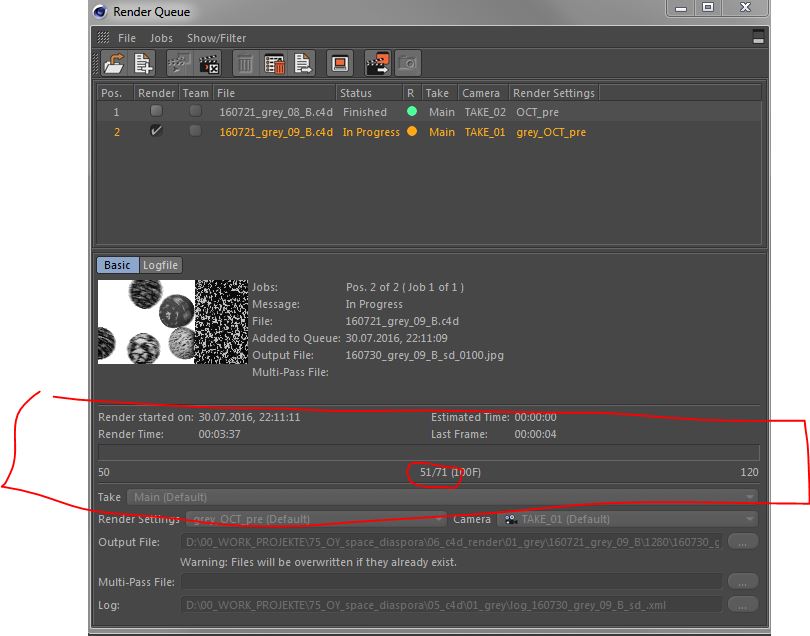Open Render Settings dropdown grey_OCT_pre (Default)
Viewport: 810px width, 636px height.
[316, 519]
